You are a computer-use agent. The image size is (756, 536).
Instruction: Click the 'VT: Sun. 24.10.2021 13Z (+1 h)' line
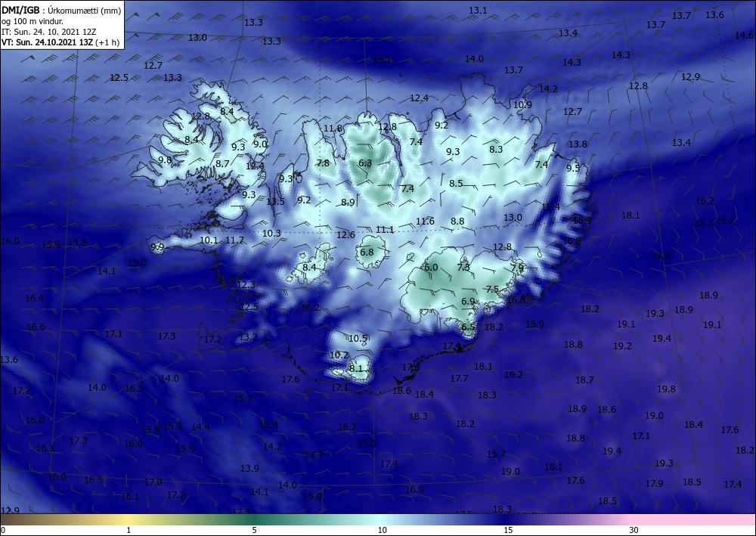[60, 42]
